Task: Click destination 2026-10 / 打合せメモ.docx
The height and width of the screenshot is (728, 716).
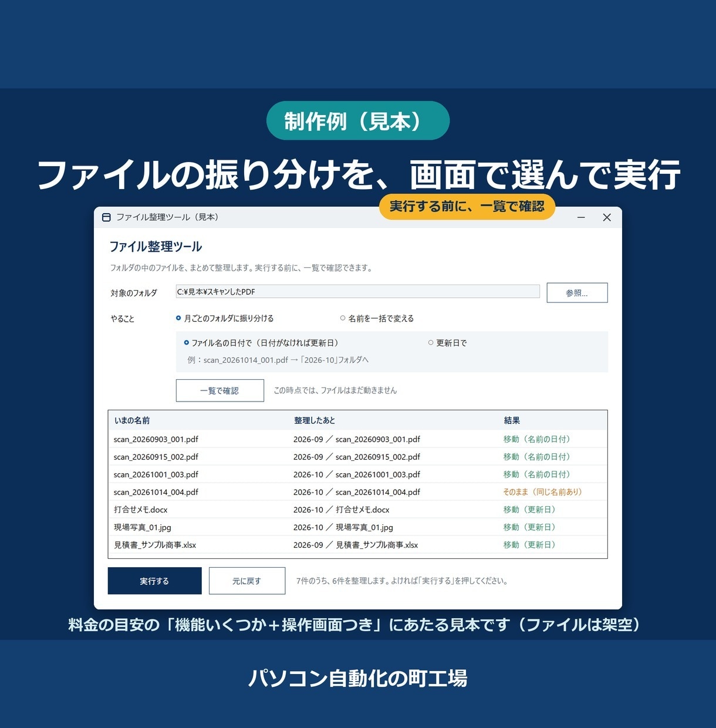Action: (x=342, y=510)
